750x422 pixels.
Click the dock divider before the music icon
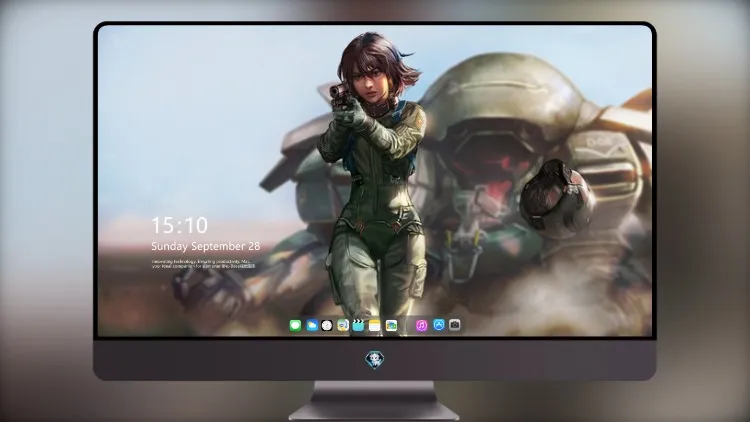tap(407, 325)
